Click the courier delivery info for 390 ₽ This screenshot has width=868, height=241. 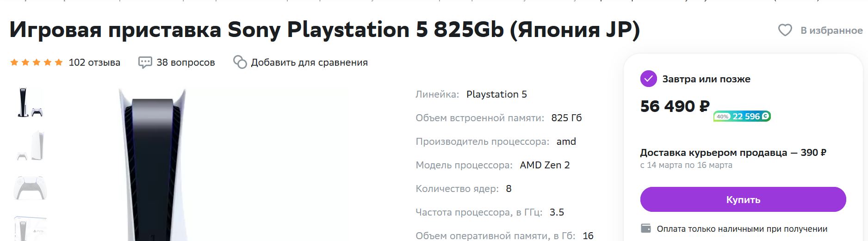[733, 153]
